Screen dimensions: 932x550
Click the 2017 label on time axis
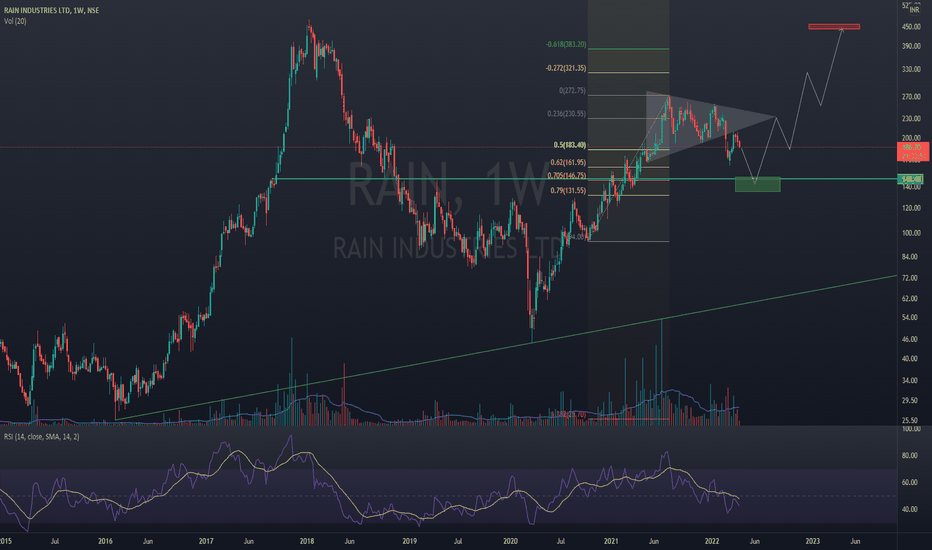pos(206,542)
